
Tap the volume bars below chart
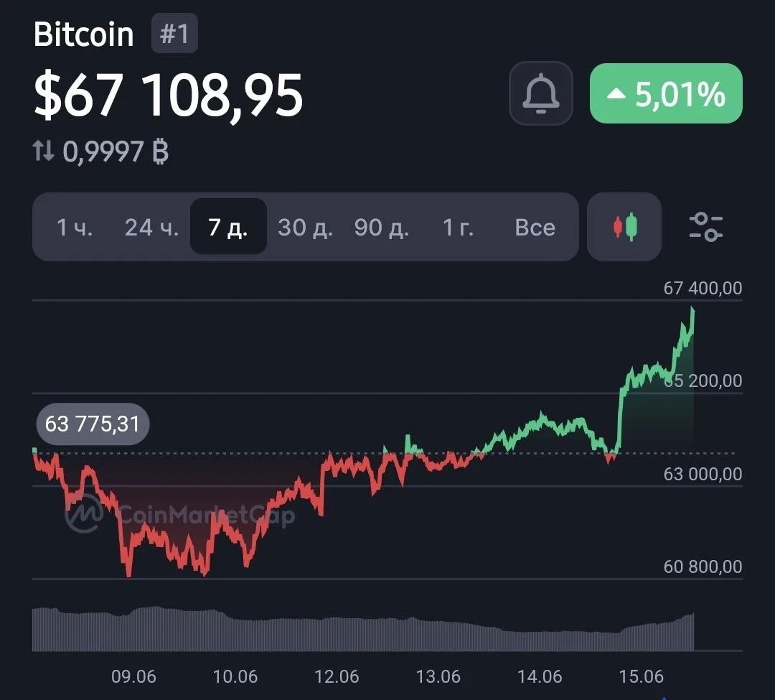click(x=363, y=629)
